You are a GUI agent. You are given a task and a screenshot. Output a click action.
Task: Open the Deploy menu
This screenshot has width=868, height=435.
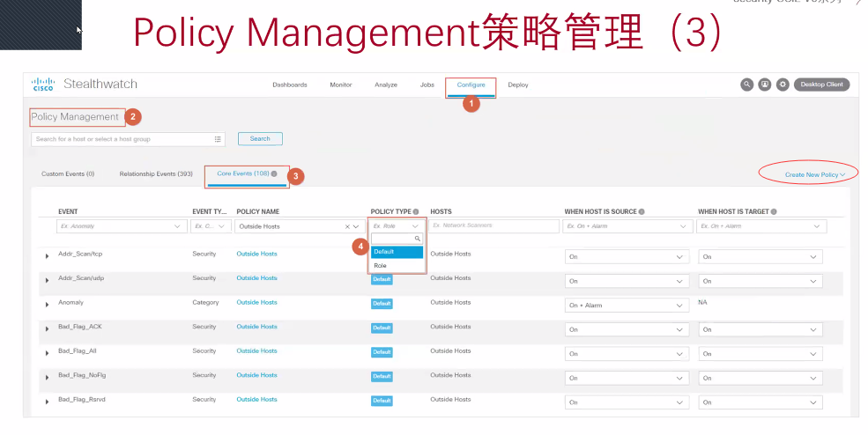pyautogui.click(x=518, y=85)
